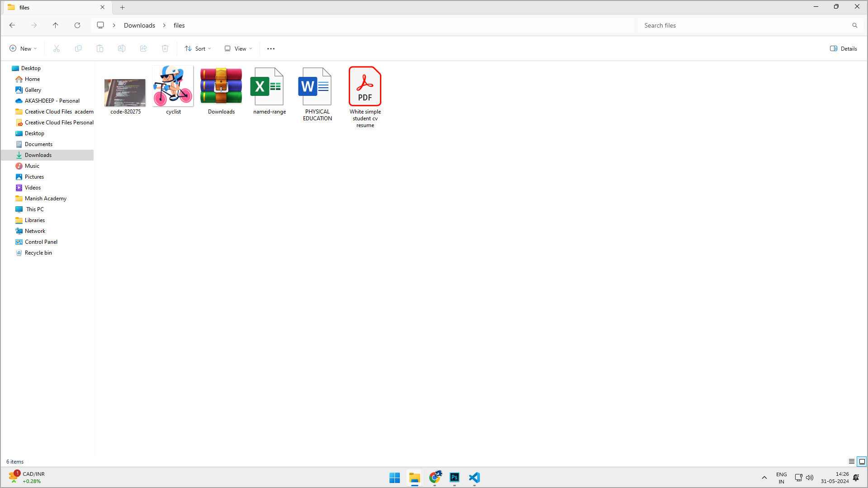Expand the View options dropdown
The width and height of the screenshot is (868, 488).
pos(238,49)
